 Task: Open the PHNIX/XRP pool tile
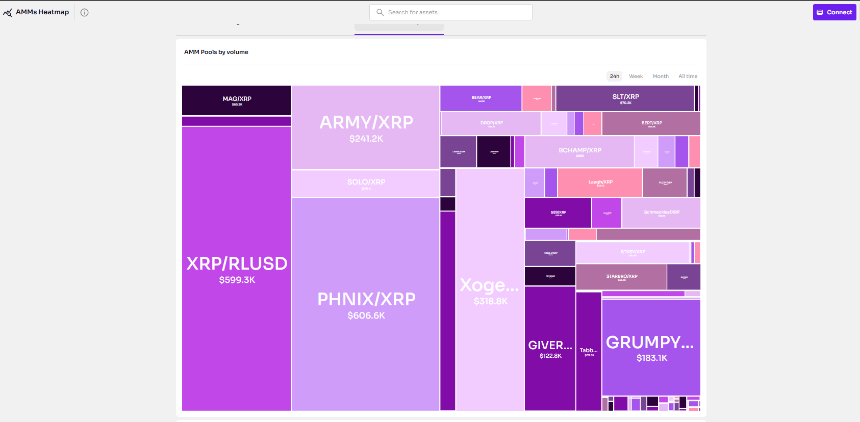click(x=366, y=304)
